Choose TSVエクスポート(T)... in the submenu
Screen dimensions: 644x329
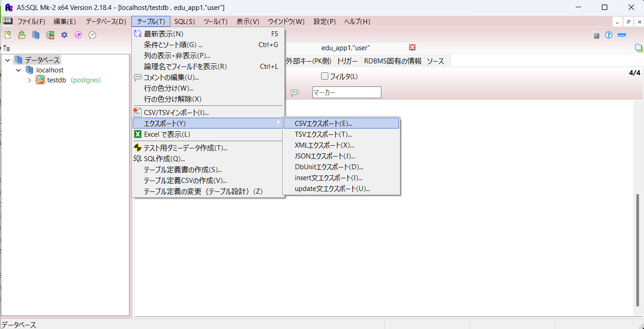[x=341, y=134]
